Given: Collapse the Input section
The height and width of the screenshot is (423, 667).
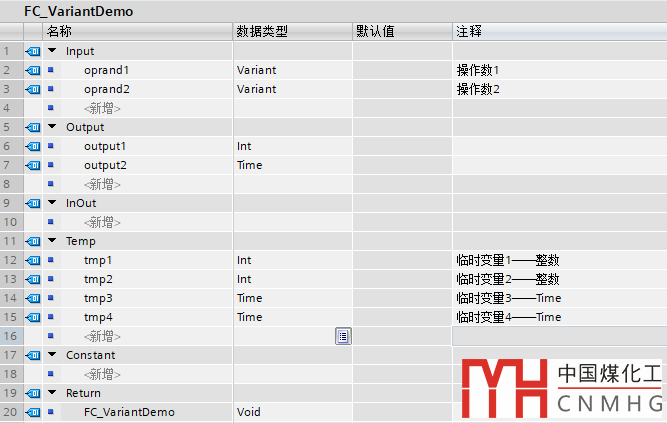Looking at the screenshot, I should (52, 51).
